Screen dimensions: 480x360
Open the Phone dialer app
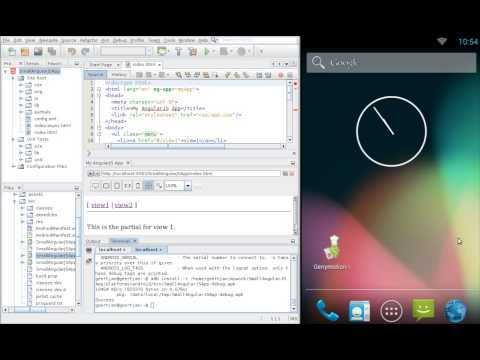(x=327, y=310)
